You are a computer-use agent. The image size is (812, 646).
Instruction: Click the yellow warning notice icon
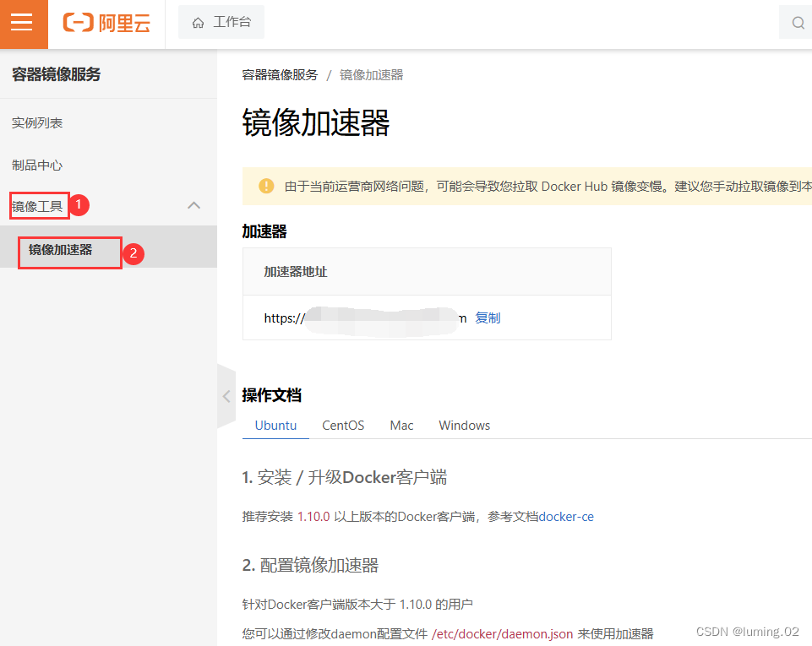tap(266, 186)
